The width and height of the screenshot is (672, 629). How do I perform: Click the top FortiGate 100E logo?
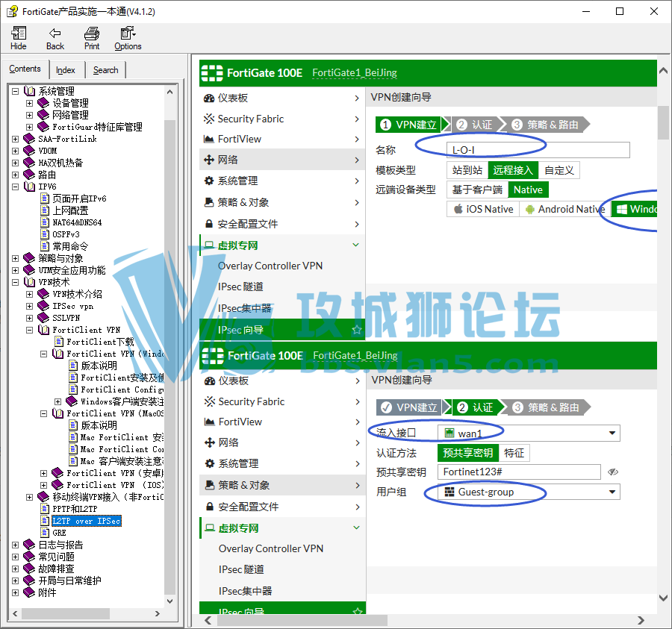point(212,73)
